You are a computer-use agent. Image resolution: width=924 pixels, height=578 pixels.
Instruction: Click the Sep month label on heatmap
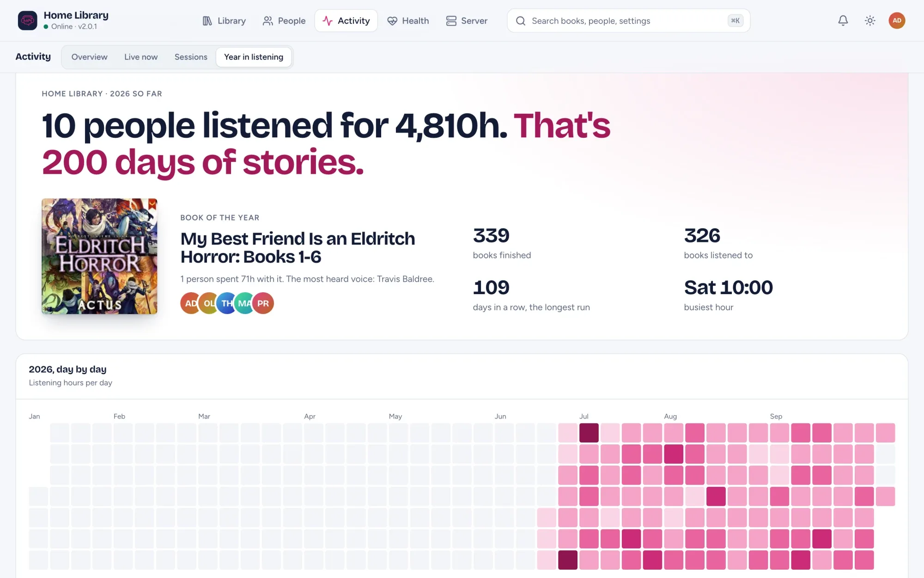coord(776,416)
